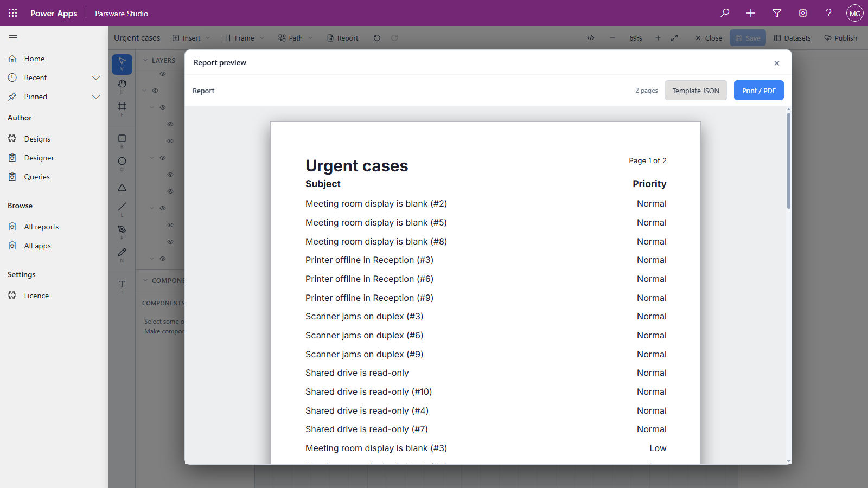
Task: Select the Pencil tool (N)
Action: [x=122, y=254]
